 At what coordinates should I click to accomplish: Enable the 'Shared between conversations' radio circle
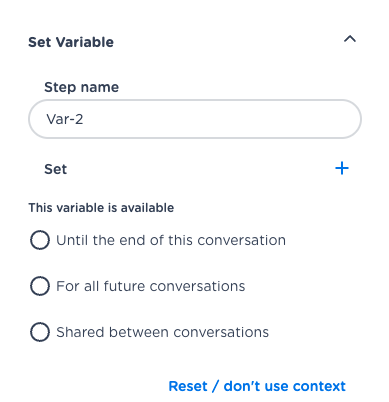[40, 332]
